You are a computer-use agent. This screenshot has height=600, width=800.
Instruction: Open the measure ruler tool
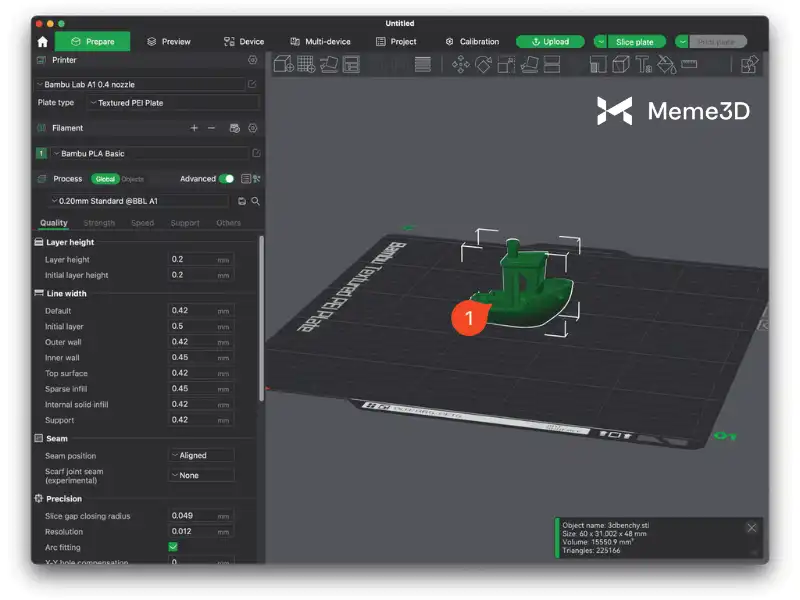click(x=689, y=65)
